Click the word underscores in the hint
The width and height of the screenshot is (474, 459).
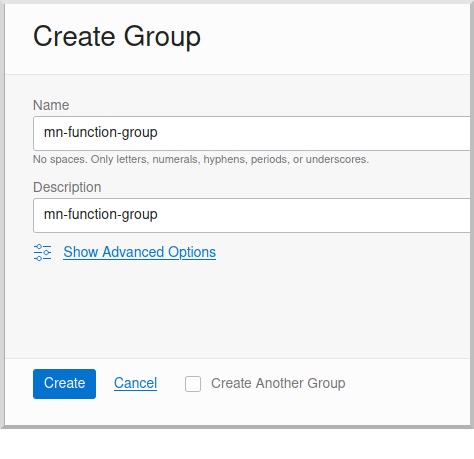pyautogui.click(x=337, y=160)
